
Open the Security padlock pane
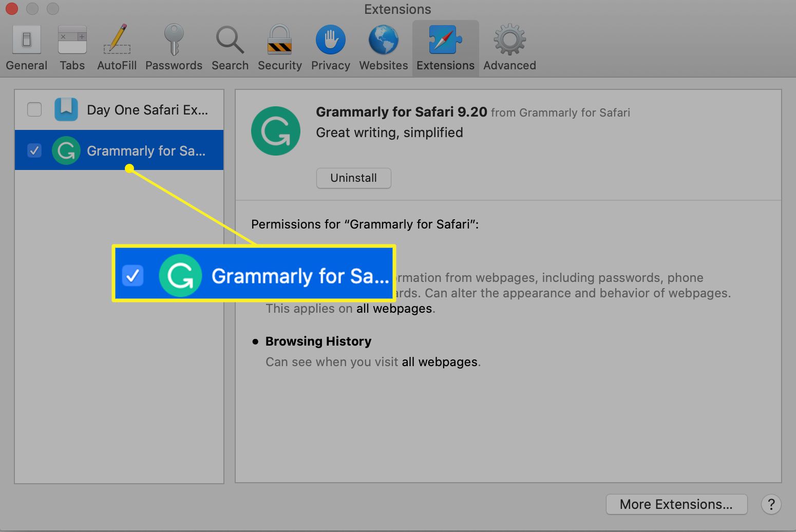[280, 48]
